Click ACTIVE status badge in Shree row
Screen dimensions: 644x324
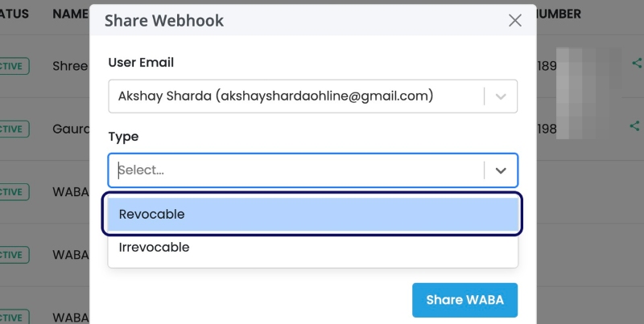[x=14, y=66]
